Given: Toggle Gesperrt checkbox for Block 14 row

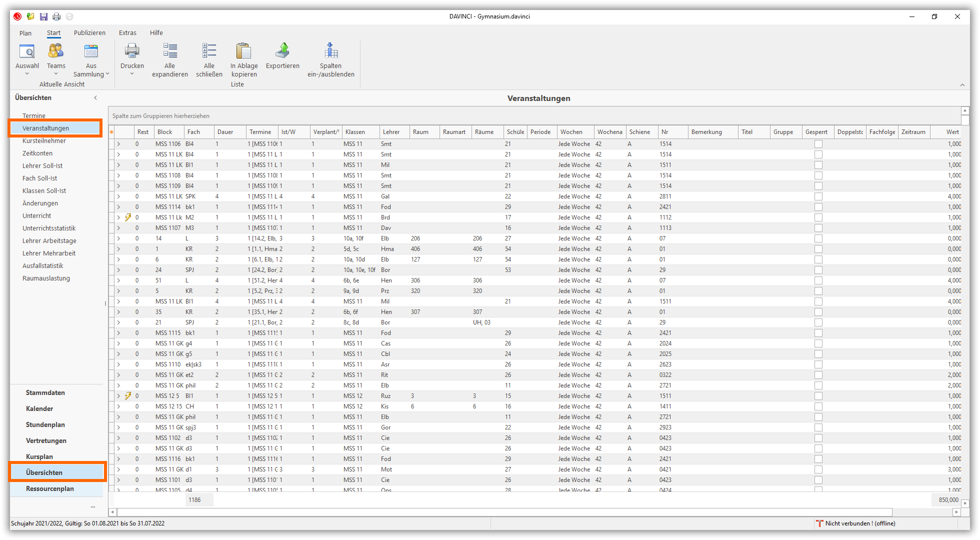Looking at the screenshot, I should tap(818, 238).
